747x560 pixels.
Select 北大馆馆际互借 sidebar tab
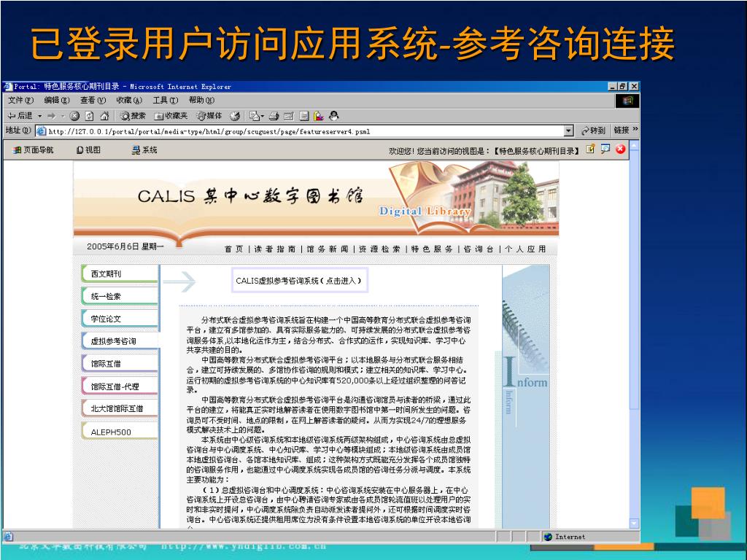coord(120,408)
